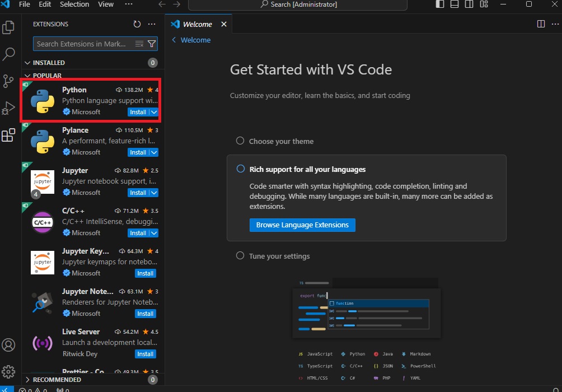Click the Search Extensions in Marketplace field
Screen dimensions: 562x392
(x=83, y=44)
